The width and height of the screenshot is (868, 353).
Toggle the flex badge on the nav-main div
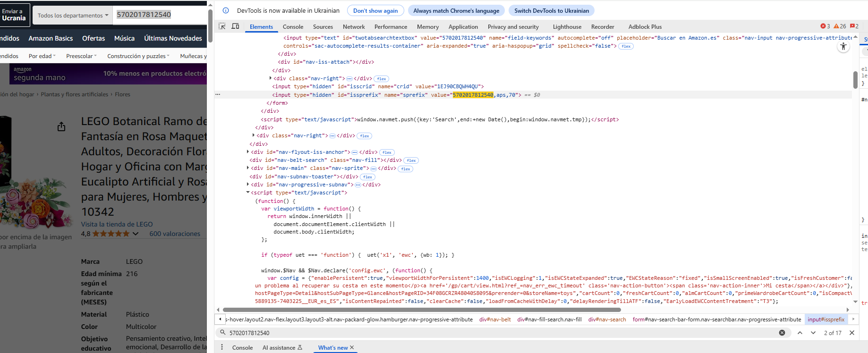pyautogui.click(x=406, y=169)
